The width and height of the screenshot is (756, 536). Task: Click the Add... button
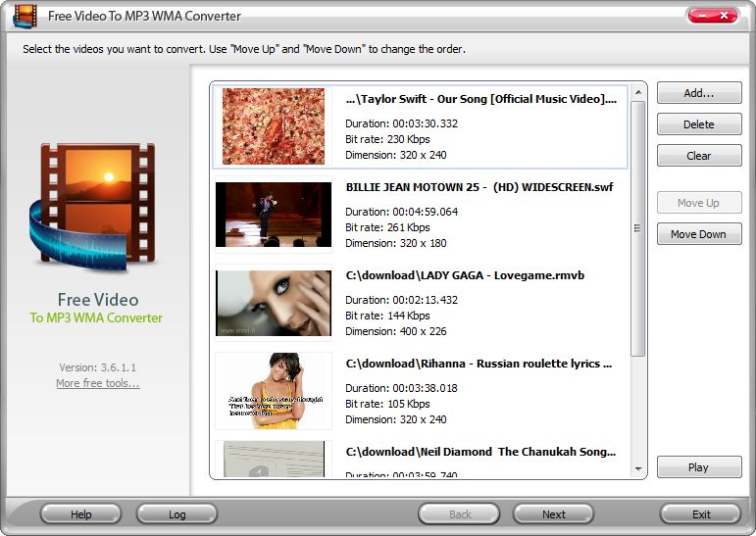click(x=699, y=92)
